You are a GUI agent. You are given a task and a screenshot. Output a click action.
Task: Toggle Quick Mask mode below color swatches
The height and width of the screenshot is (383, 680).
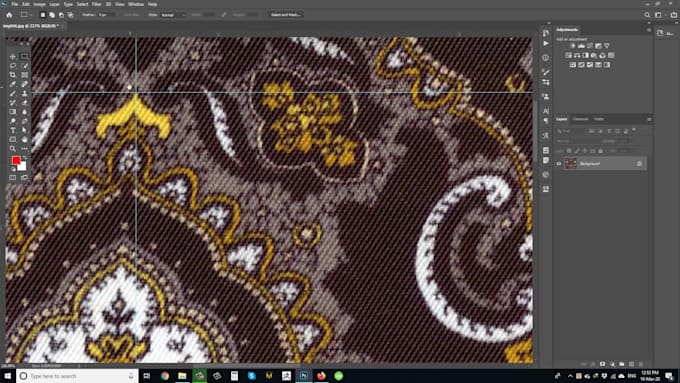tap(13, 177)
